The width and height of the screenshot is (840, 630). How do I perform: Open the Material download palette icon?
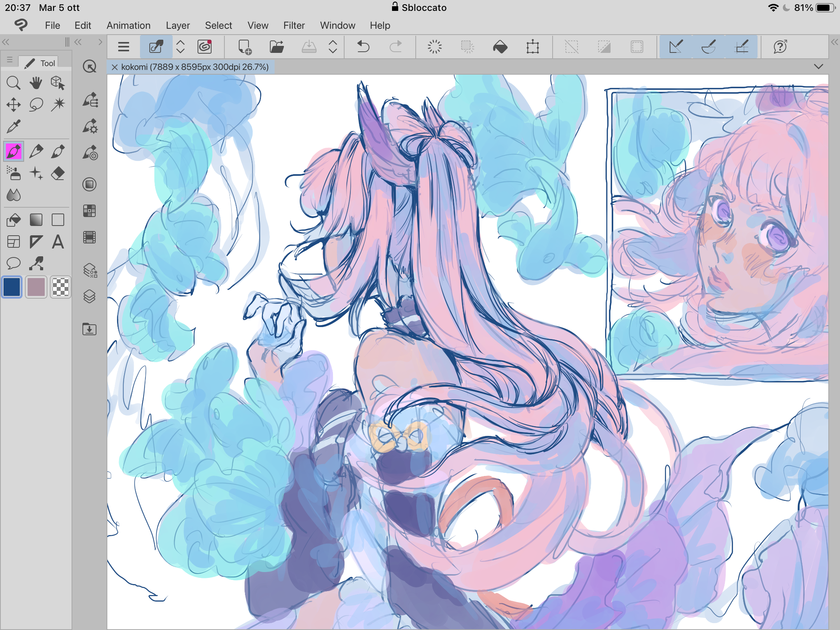click(90, 329)
